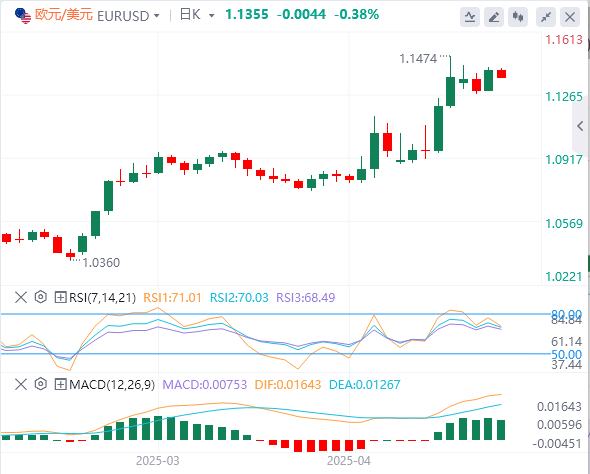The height and width of the screenshot is (474, 590).
Task: Expand the right side panel chevron
Action: (580, 126)
